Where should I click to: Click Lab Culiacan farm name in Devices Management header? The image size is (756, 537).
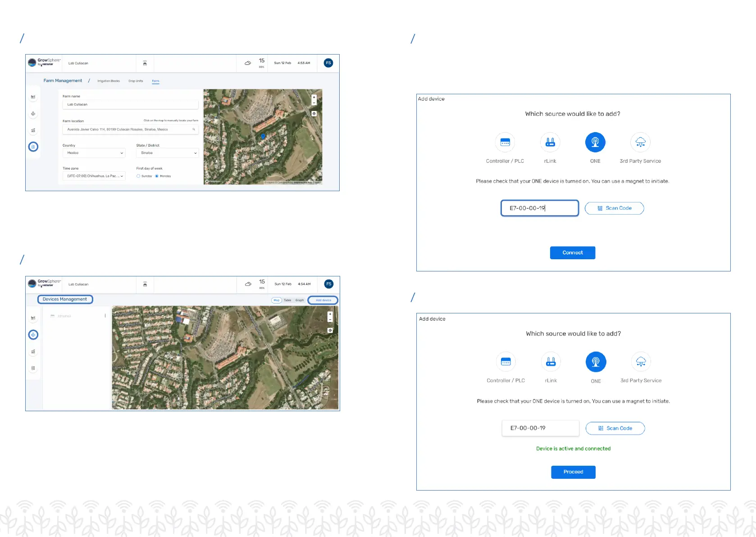click(78, 285)
